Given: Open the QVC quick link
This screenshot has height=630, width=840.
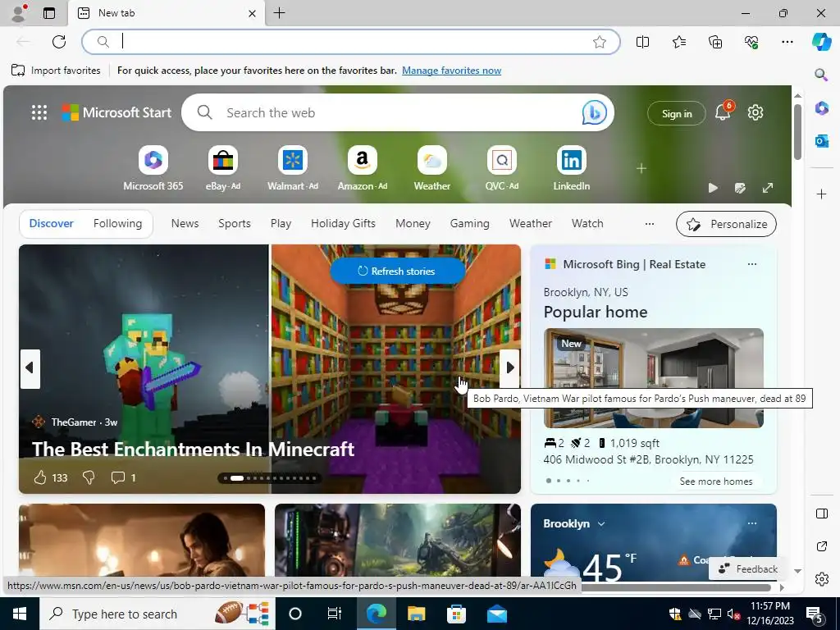Looking at the screenshot, I should pos(501,168).
